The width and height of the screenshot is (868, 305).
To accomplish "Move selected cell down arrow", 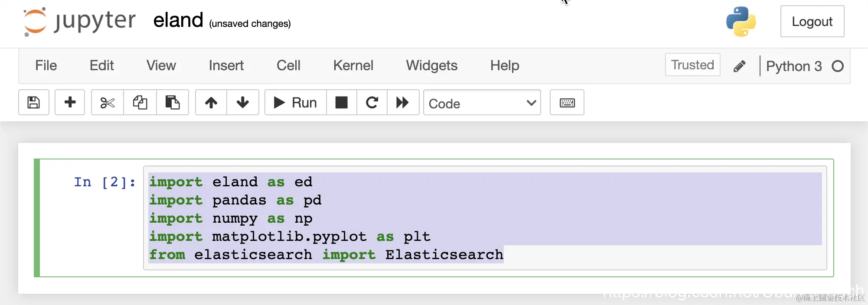I will pyautogui.click(x=243, y=102).
